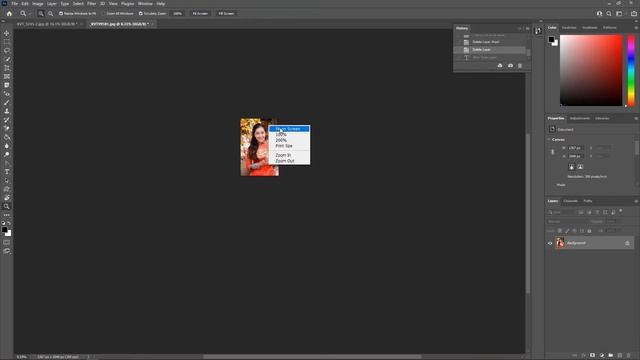This screenshot has height=360, width=640.
Task: Open the Image menu
Action: pos(38,4)
